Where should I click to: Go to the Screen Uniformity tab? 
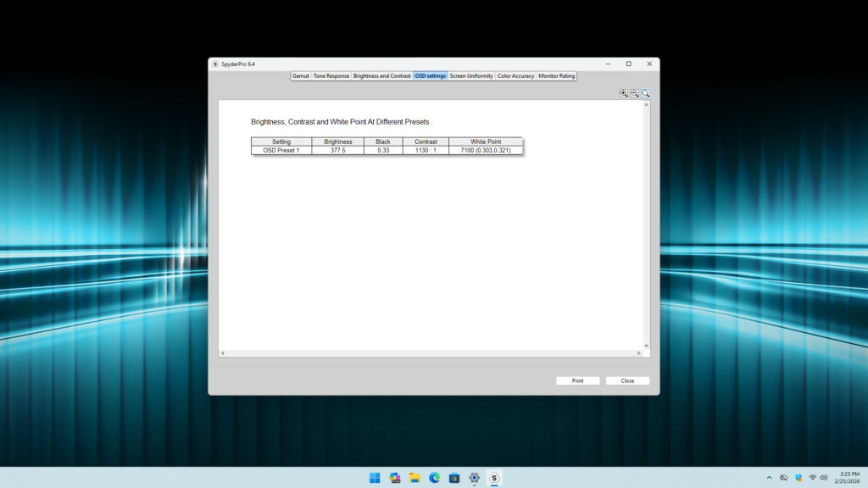point(471,76)
